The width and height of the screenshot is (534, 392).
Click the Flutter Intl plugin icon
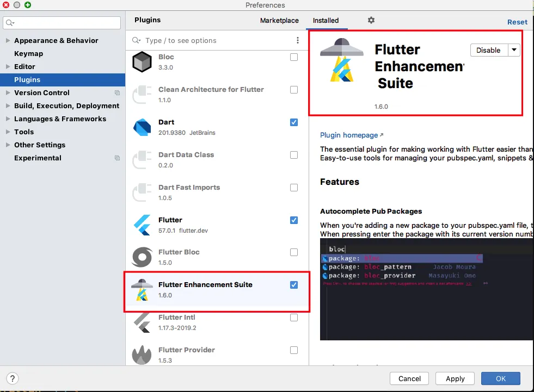[142, 322]
